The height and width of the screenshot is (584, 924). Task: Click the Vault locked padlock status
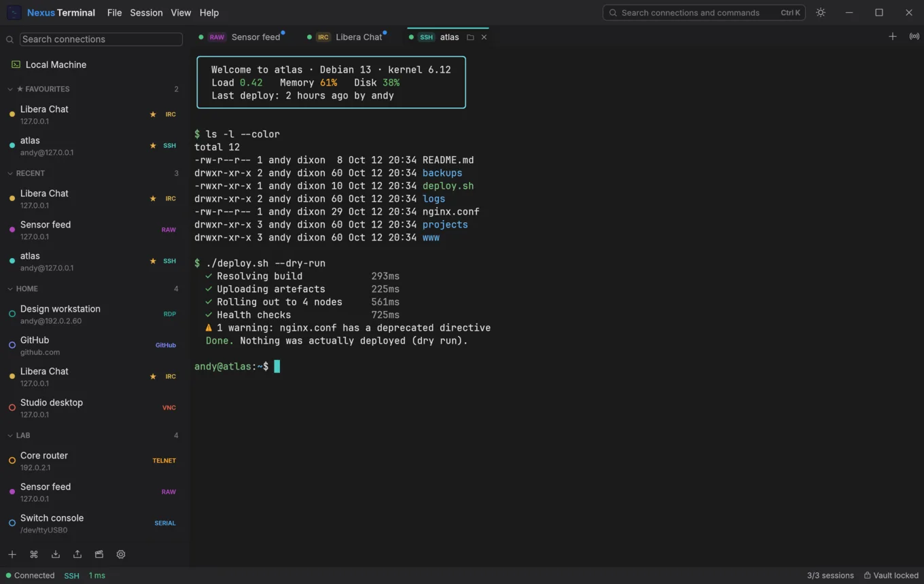point(891,575)
